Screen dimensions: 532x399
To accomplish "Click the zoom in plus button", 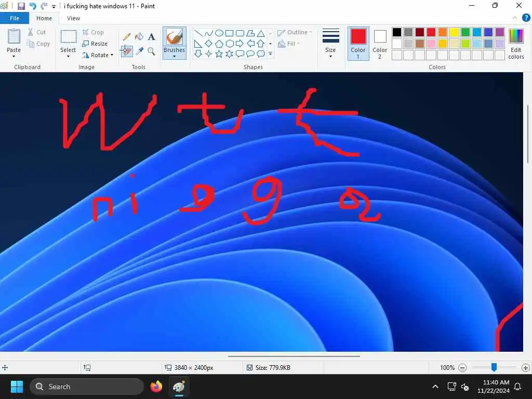I will [x=526, y=367].
